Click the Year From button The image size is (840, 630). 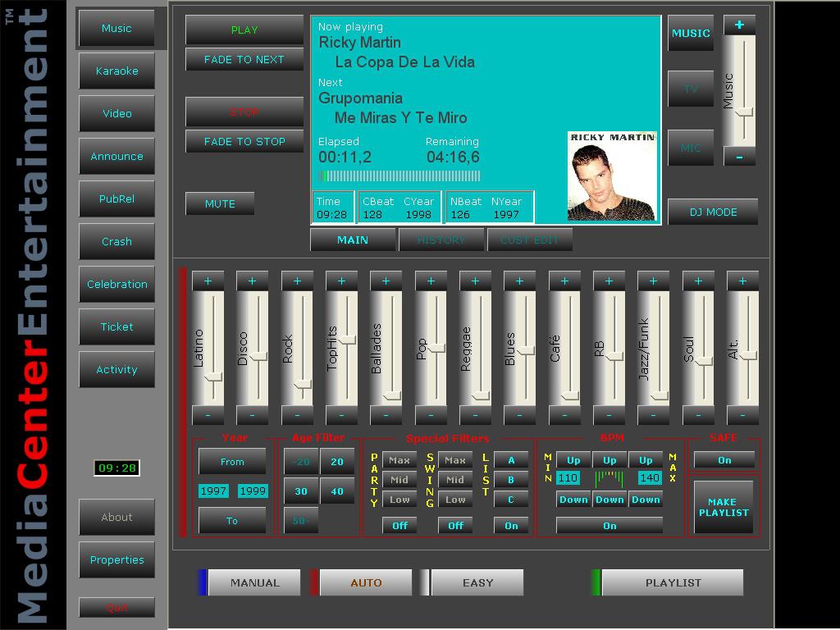[x=232, y=462]
